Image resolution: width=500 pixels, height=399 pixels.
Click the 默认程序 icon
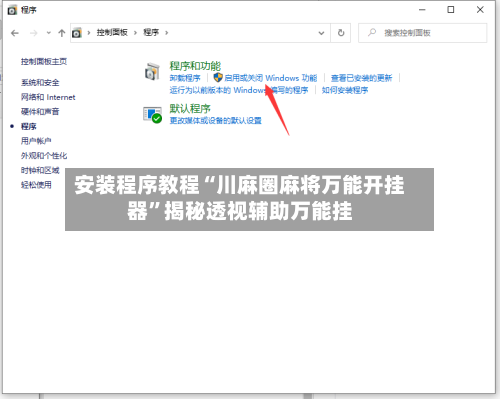tap(152, 115)
